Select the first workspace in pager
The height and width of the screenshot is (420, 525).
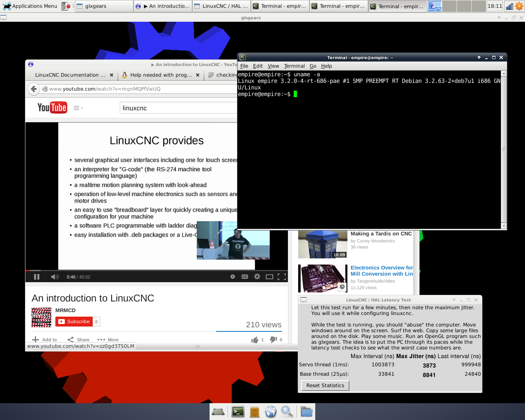[x=434, y=6]
